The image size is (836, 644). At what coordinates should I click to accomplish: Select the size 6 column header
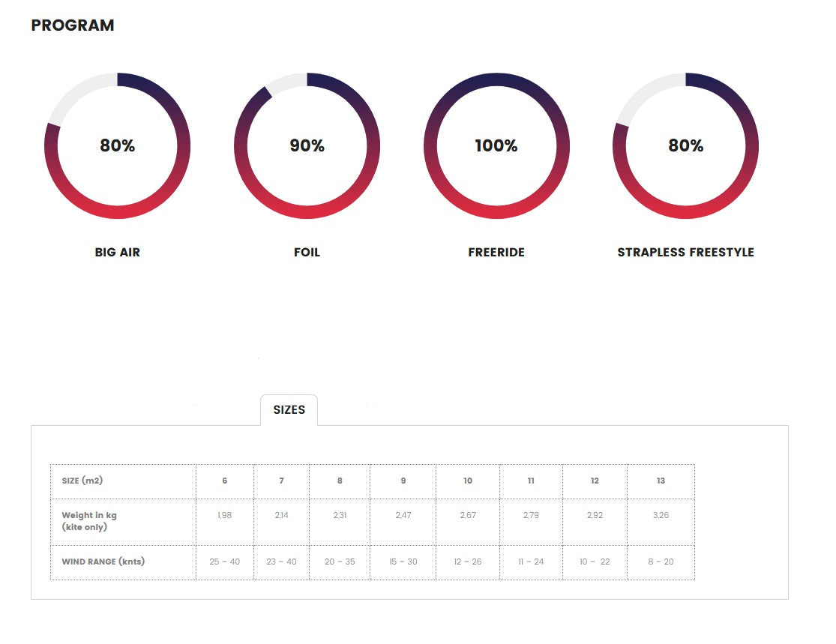click(225, 481)
